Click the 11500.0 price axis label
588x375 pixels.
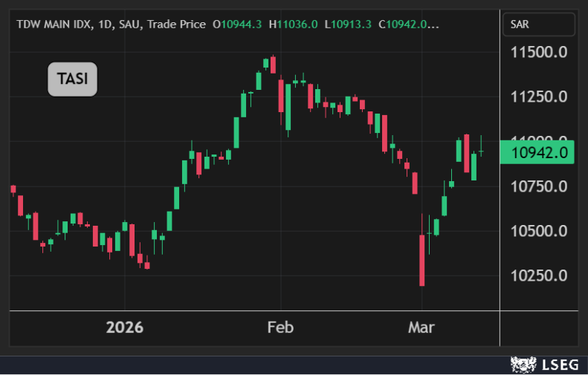[540, 52]
